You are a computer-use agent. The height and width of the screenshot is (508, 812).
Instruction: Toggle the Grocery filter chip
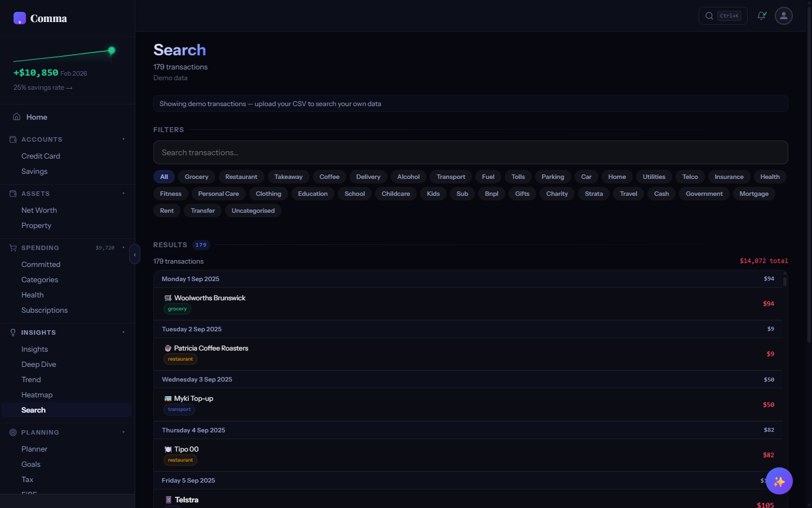(196, 177)
